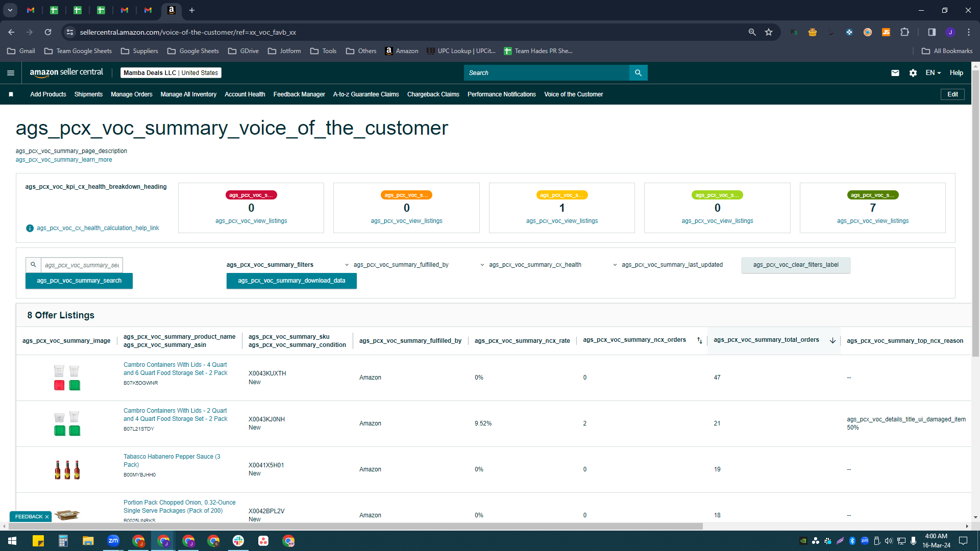Image resolution: width=980 pixels, height=551 pixels.
Task: Bookmark this page with the star icon
Action: click(769, 32)
